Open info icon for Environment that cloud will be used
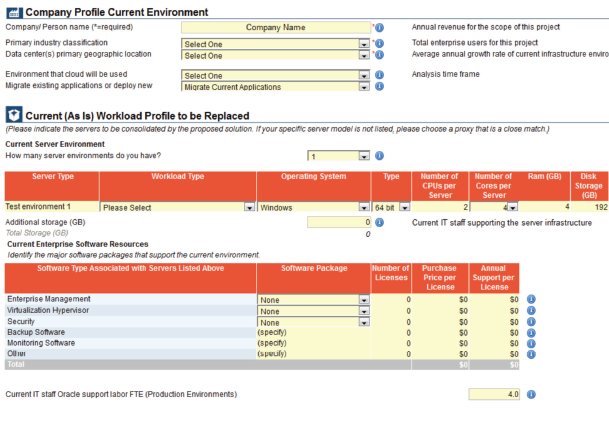Image resolution: width=609 pixels, height=421 pixels. (379, 75)
